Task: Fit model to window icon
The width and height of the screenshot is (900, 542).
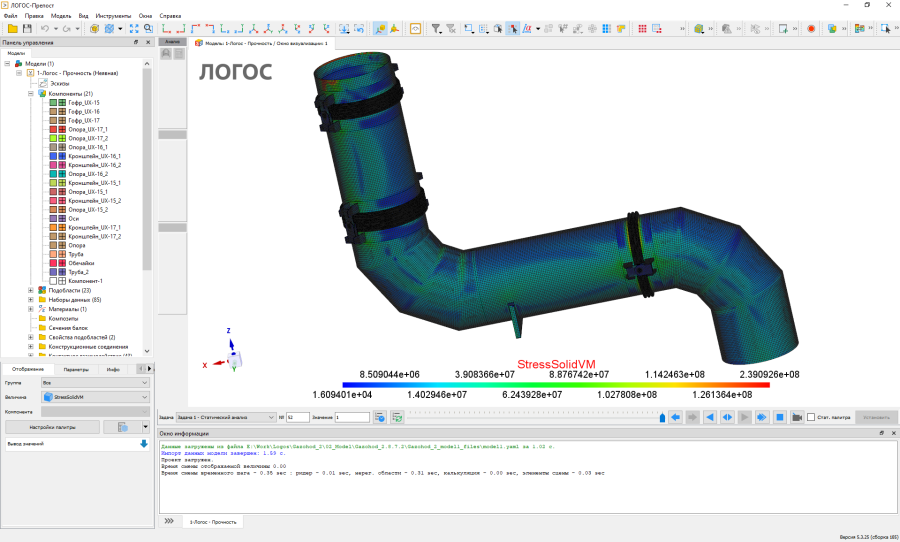Action: [x=134, y=28]
